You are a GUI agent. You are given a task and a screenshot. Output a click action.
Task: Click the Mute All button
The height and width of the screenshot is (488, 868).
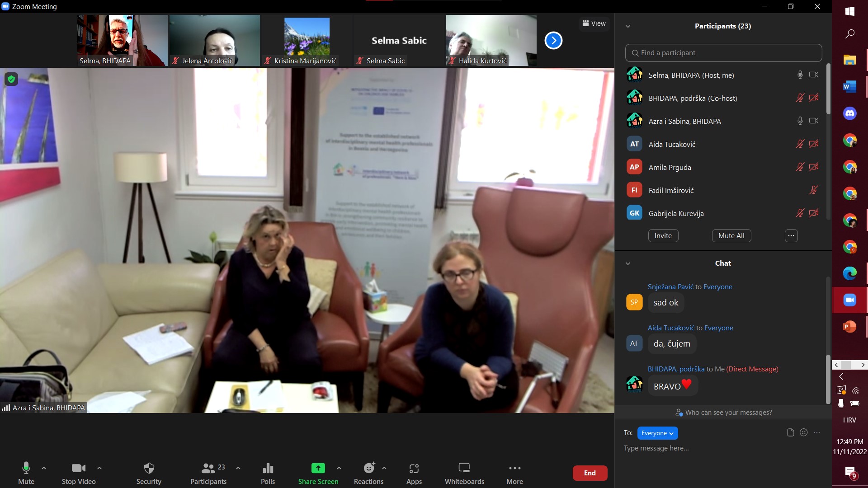point(731,235)
